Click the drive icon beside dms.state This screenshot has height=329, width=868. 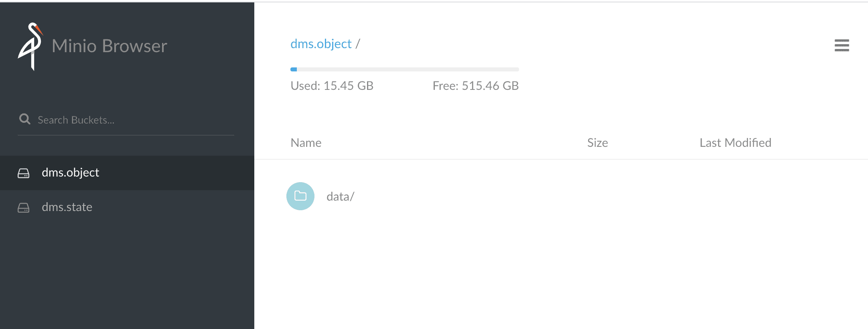tap(24, 207)
